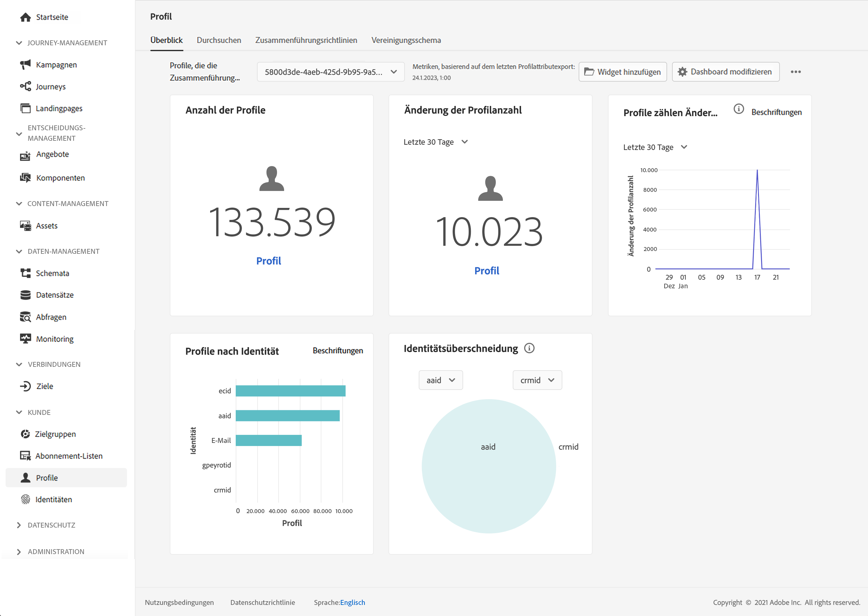Expand the DATENSCHUTZ section

(19, 525)
